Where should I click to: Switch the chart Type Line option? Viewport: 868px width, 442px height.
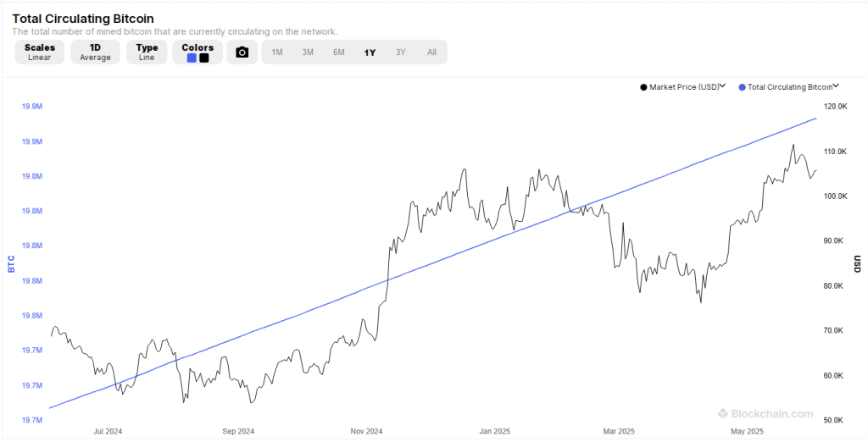[x=147, y=52]
